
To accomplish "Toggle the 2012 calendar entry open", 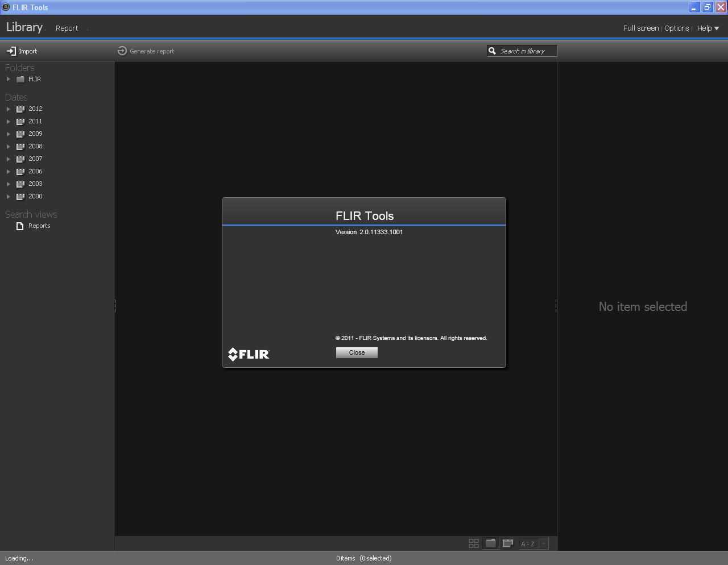I will pyautogui.click(x=9, y=109).
